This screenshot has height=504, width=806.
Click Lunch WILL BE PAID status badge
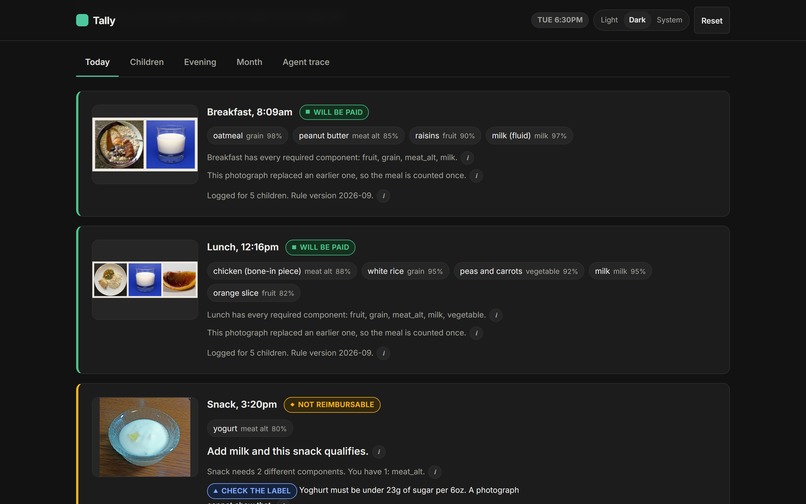320,247
